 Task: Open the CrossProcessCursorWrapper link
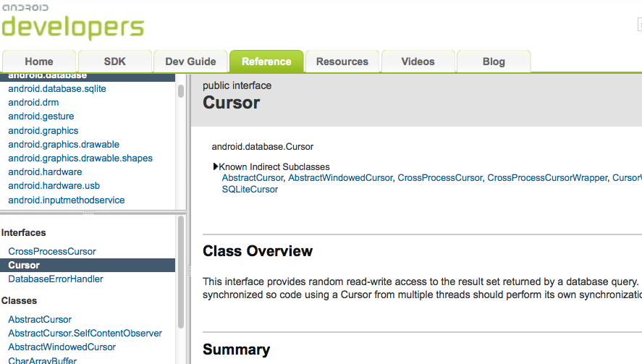click(x=547, y=178)
